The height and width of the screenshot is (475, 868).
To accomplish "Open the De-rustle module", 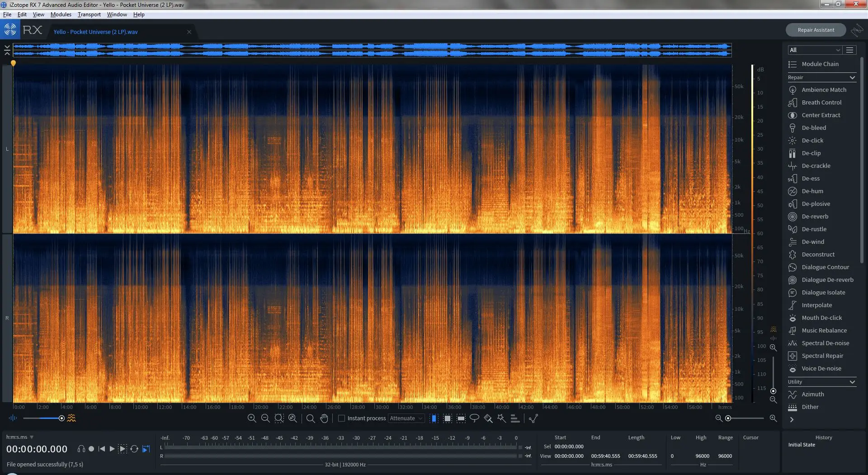I will click(x=822, y=229).
